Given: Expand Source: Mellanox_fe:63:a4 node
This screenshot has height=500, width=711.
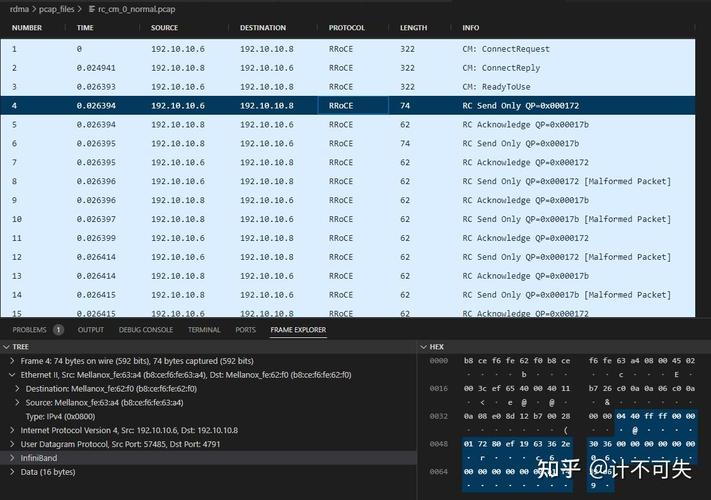Looking at the screenshot, I should click(17, 403).
